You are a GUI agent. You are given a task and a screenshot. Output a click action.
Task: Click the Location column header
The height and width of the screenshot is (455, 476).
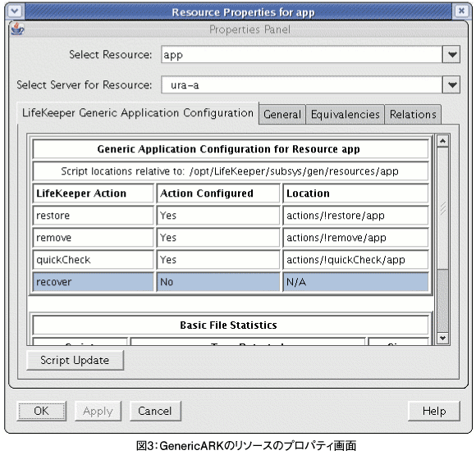[355, 193]
